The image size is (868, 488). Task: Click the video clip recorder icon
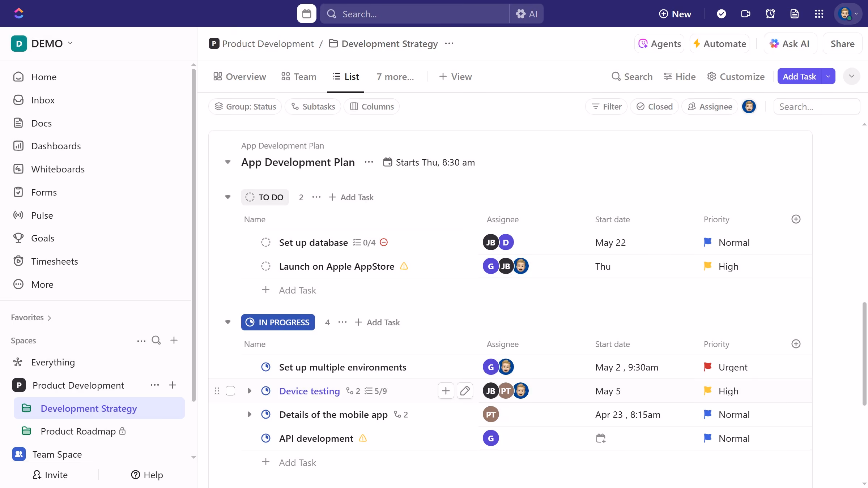(745, 14)
